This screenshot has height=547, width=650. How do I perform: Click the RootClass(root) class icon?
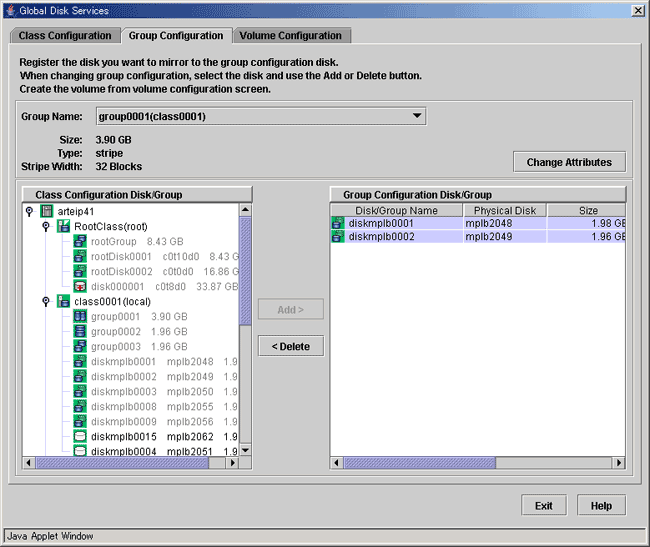point(63,226)
